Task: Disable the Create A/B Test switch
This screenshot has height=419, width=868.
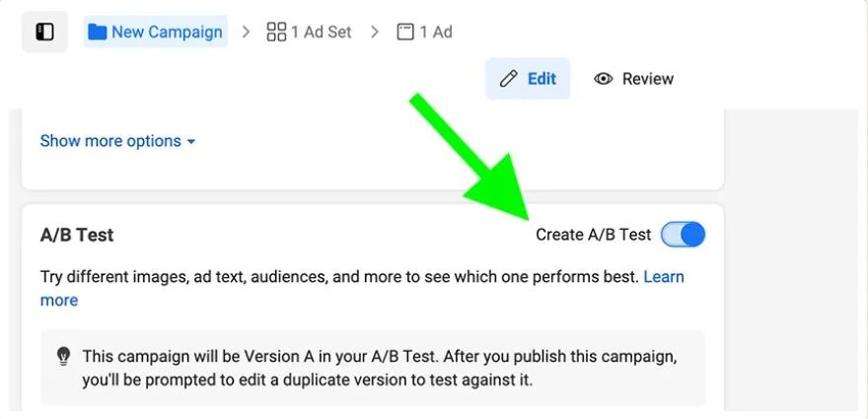Action: tap(683, 235)
